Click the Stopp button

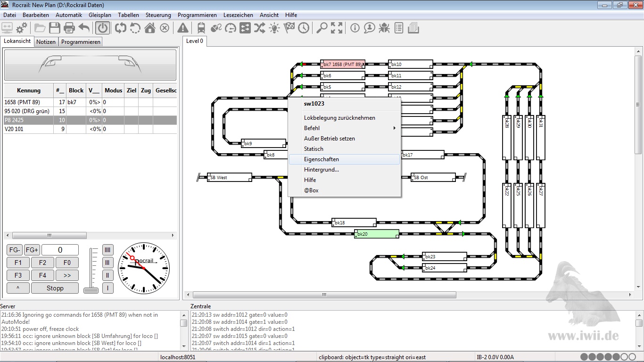pyautogui.click(x=55, y=288)
